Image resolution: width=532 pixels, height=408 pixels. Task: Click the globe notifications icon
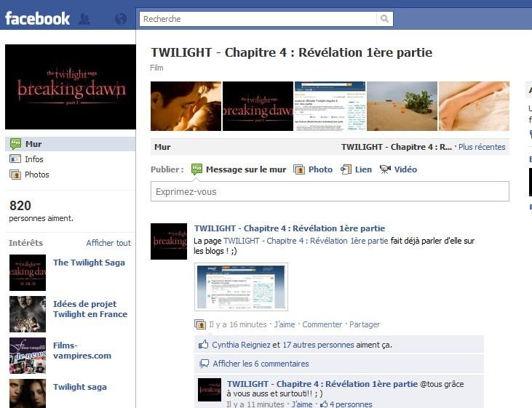pyautogui.click(x=121, y=19)
